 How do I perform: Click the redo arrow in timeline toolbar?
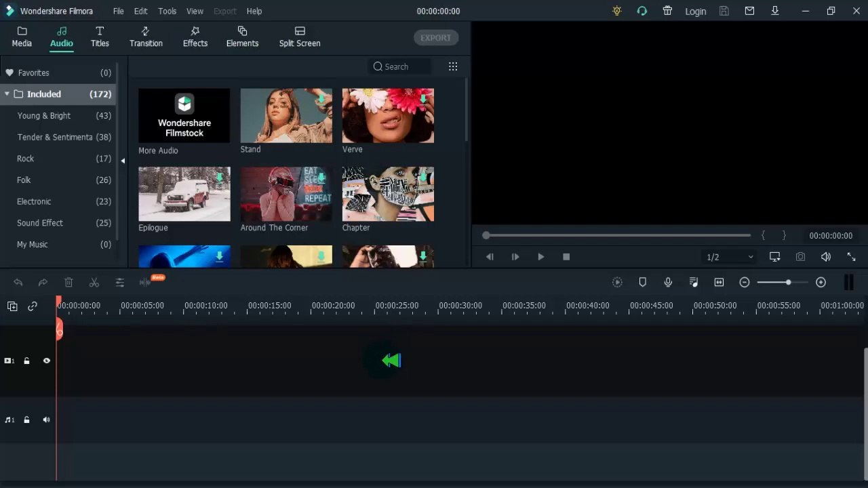tap(43, 282)
